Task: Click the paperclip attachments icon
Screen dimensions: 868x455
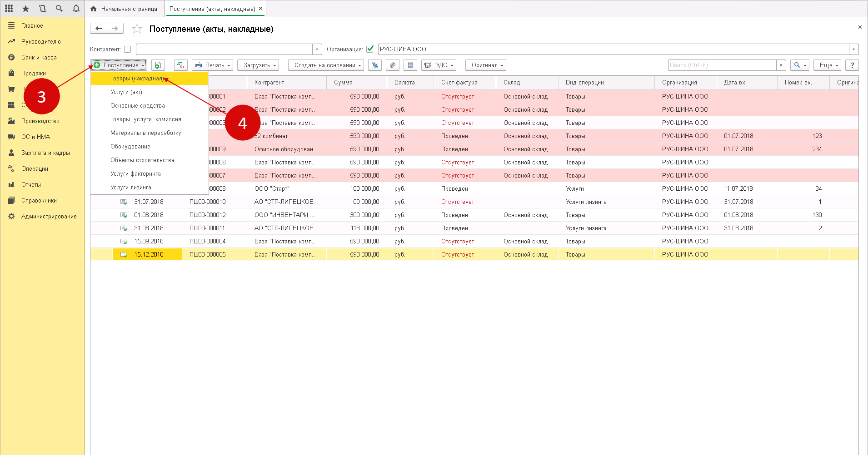Action: point(393,65)
